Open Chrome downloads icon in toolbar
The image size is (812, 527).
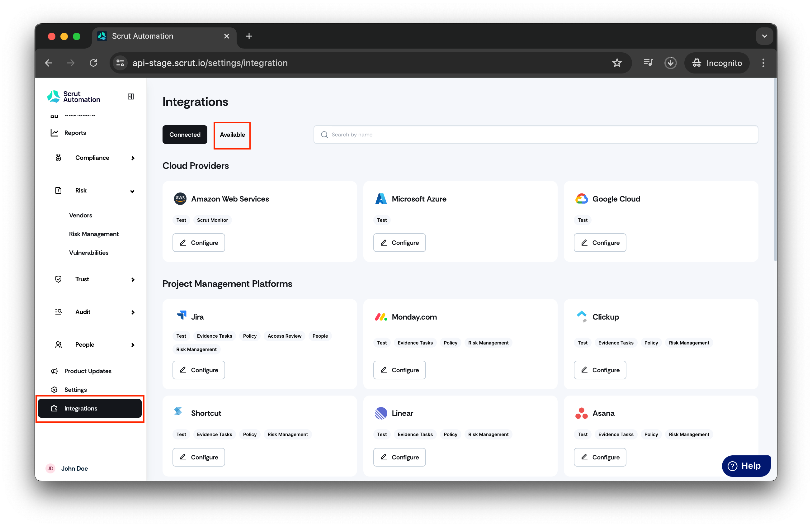click(x=670, y=63)
